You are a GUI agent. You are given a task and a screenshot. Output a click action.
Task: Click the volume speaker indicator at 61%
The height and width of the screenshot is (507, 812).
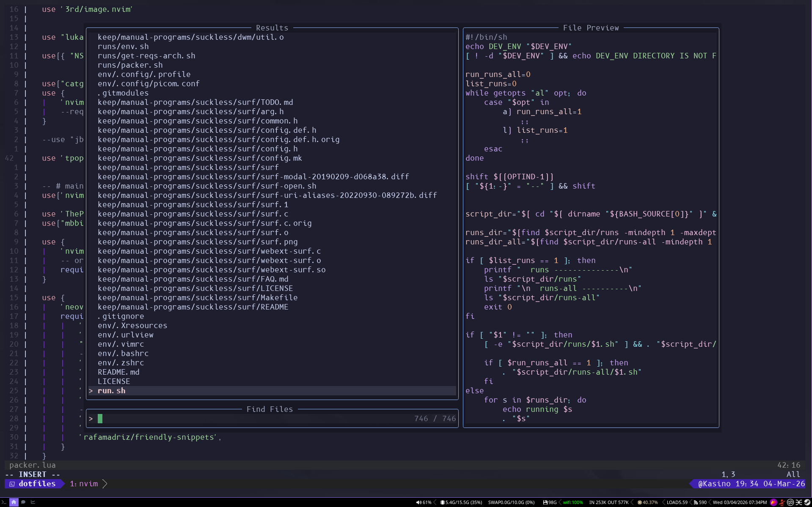pyautogui.click(x=424, y=502)
